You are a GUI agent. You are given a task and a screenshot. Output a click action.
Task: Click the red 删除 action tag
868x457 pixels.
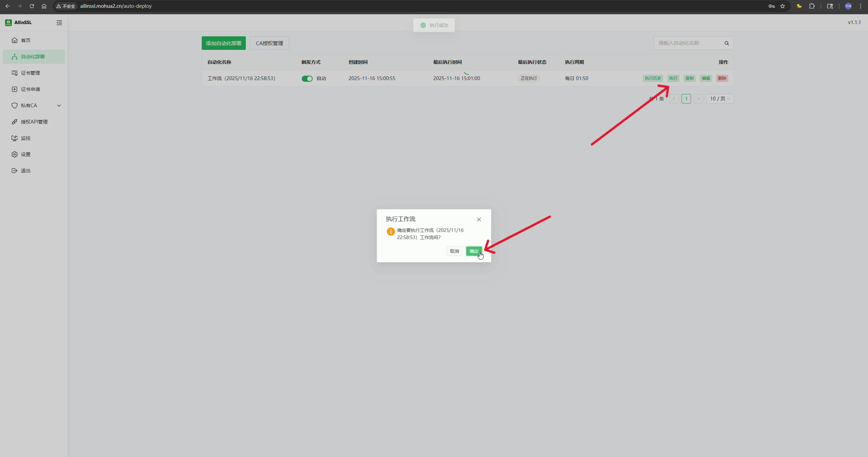722,78
